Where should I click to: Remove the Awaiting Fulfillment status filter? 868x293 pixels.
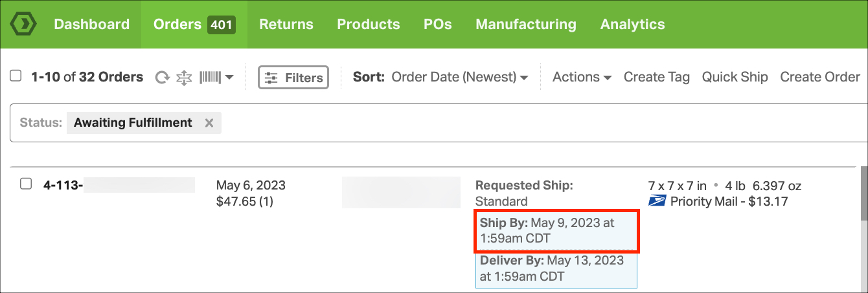[x=209, y=123]
